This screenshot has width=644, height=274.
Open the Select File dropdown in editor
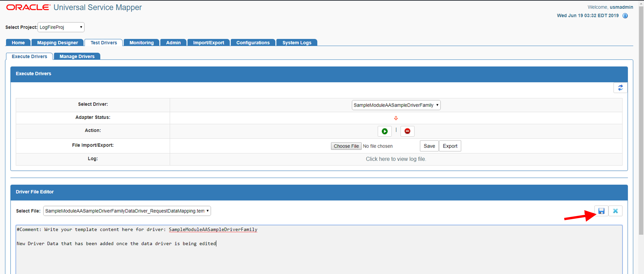click(127, 211)
